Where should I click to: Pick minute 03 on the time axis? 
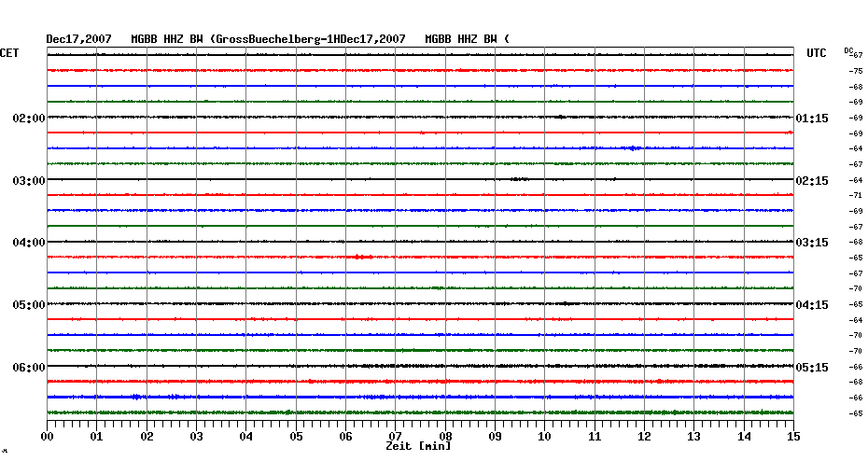[197, 437]
